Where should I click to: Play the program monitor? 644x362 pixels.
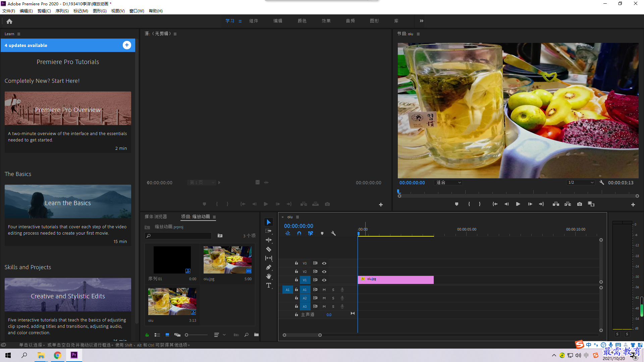pos(518,204)
